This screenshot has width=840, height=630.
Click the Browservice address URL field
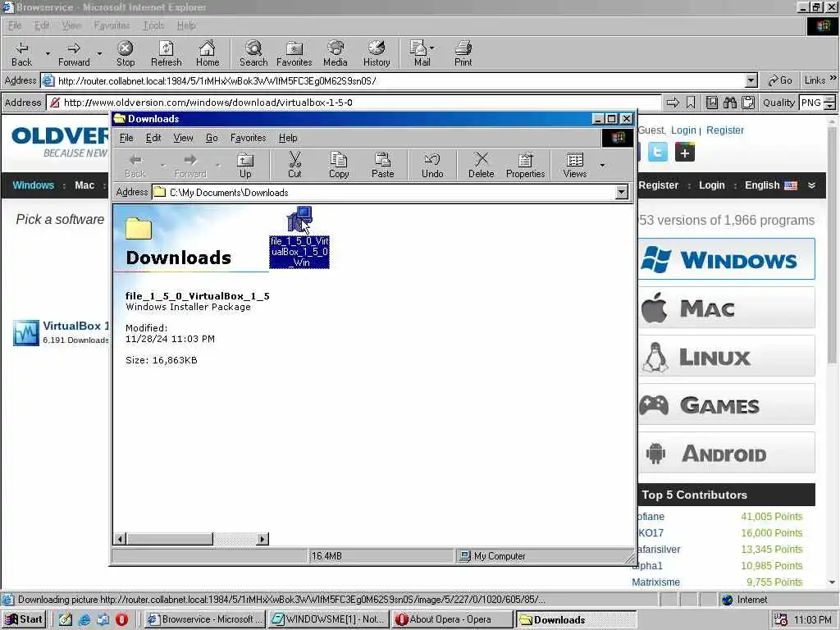coord(354,103)
